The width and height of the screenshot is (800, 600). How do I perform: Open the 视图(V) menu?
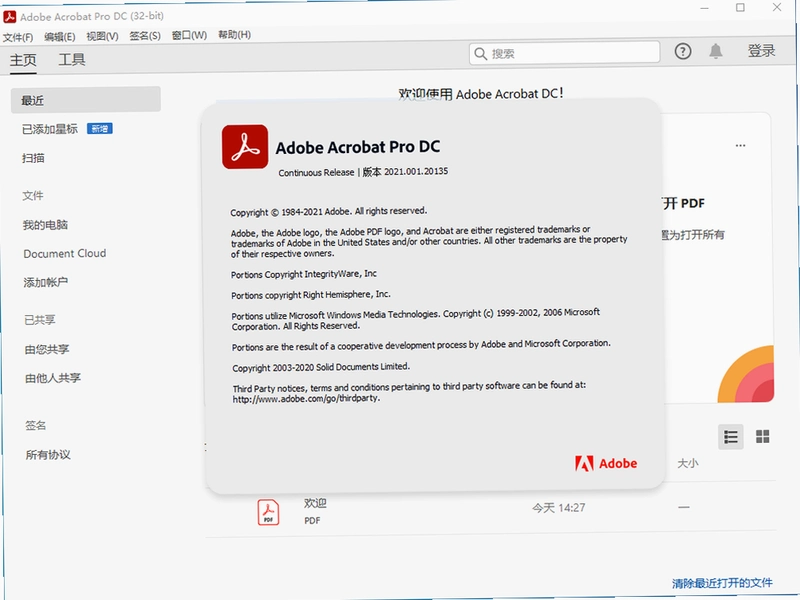click(x=102, y=36)
